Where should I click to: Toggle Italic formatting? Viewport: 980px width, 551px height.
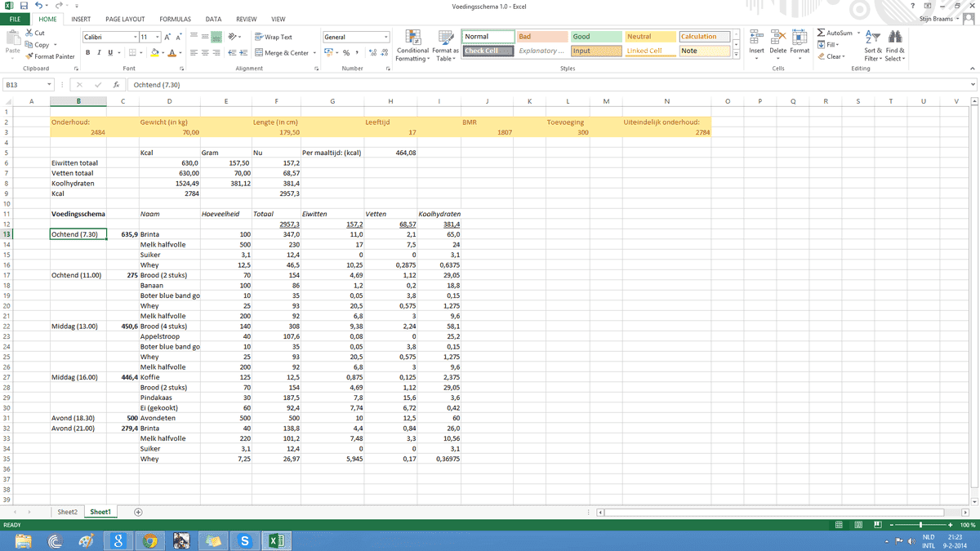coord(99,53)
